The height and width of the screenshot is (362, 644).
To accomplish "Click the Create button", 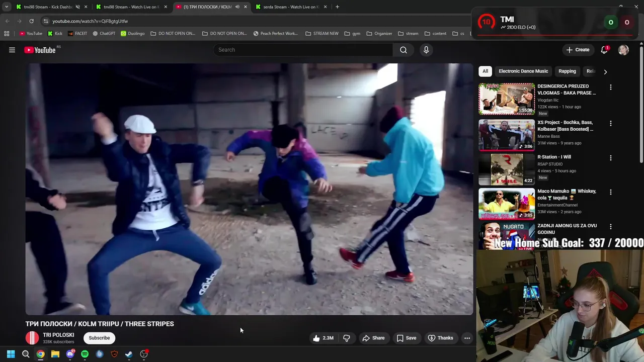I will (x=578, y=50).
